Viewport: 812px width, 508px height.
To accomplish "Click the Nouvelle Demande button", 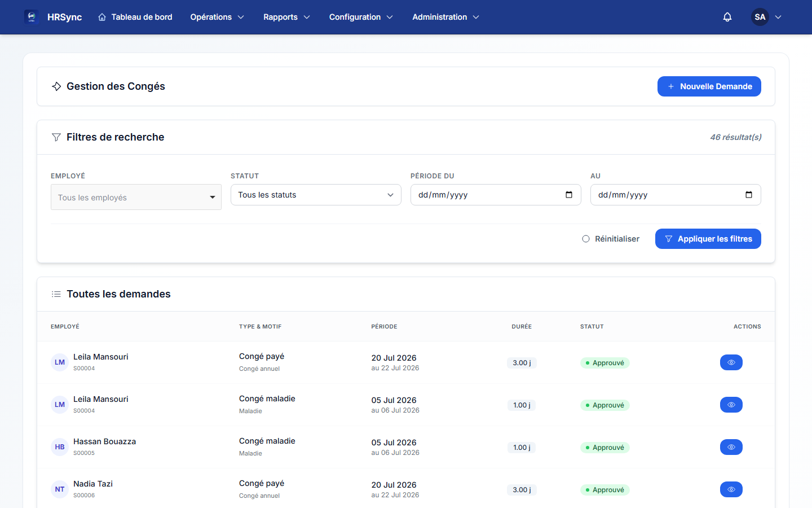I will click(x=709, y=86).
